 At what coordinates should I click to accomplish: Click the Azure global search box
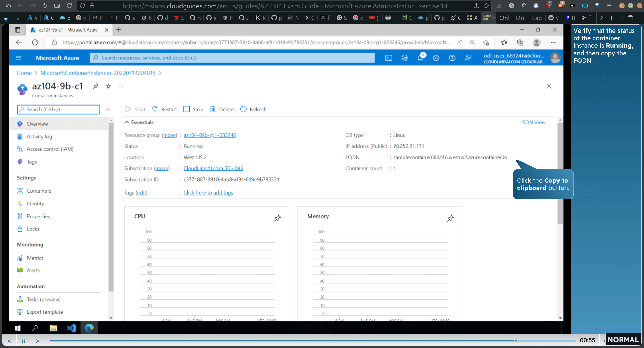[232, 58]
